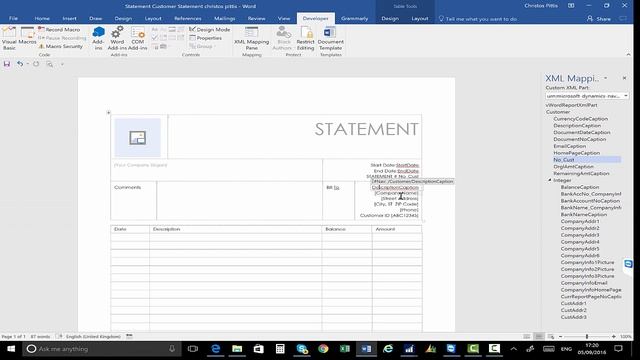The width and height of the screenshot is (640, 360).
Task: Switch to the Insert tab
Action: pos(69,18)
